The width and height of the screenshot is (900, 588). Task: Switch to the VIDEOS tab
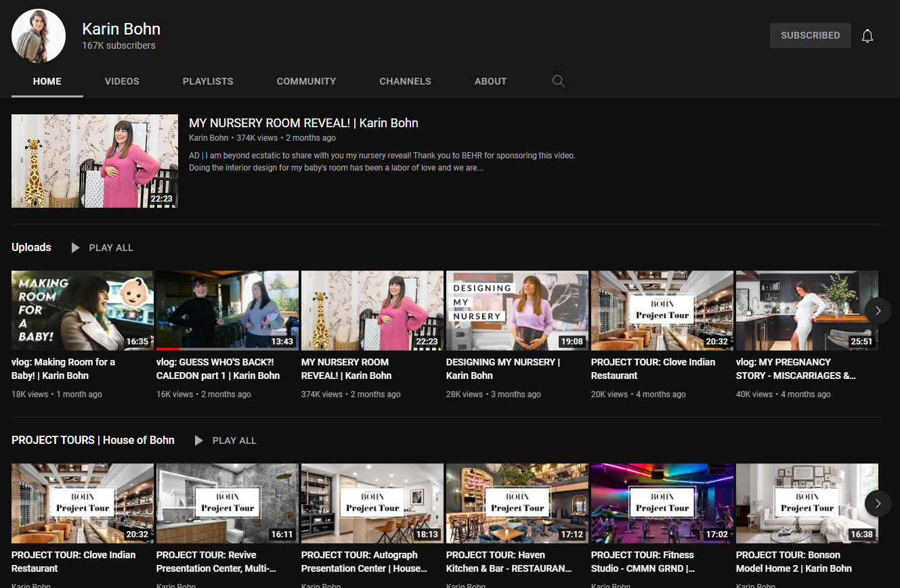(x=122, y=81)
